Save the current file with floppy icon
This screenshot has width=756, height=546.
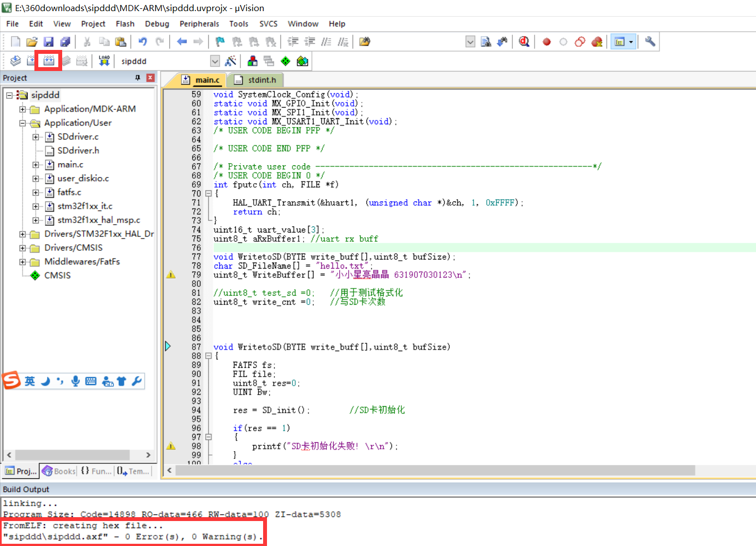49,42
